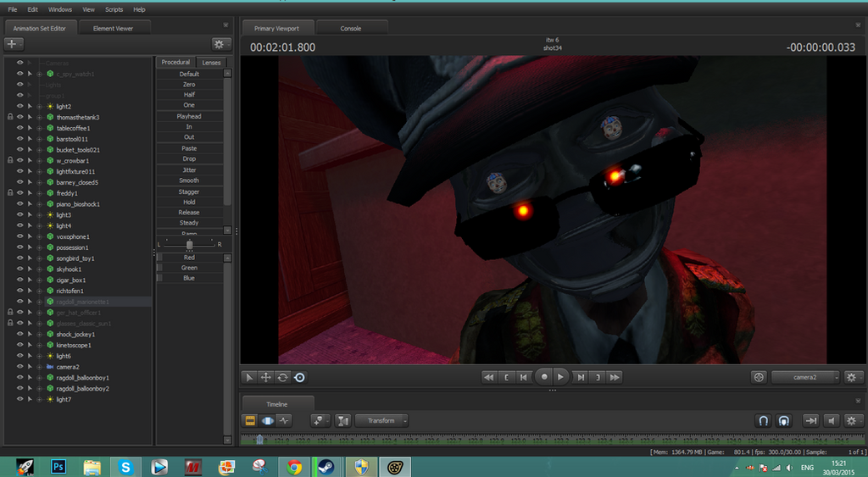Viewport: 868px width, 477px height.
Task: Click the current time 00:02:01.800 display
Action: point(283,47)
